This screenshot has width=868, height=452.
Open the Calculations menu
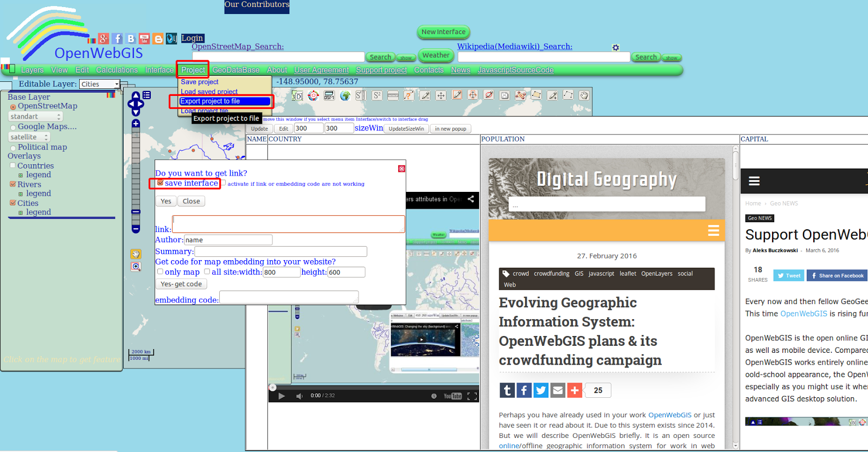[117, 70]
